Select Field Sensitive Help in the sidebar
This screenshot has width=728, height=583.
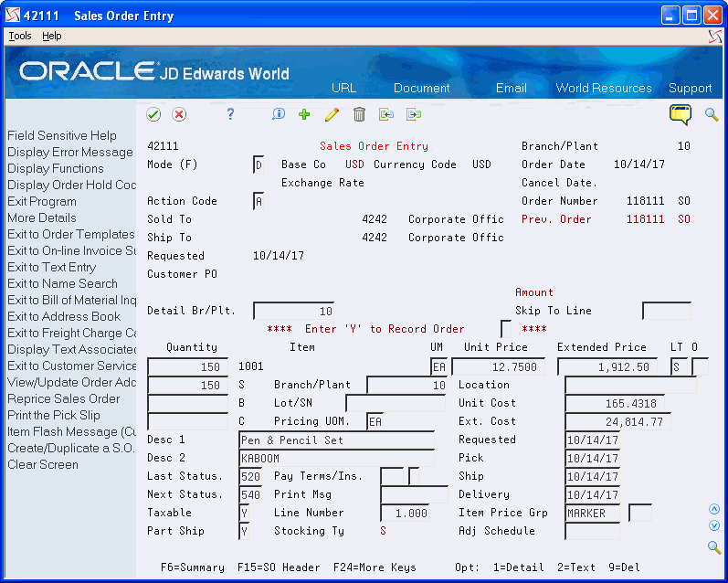click(x=62, y=135)
